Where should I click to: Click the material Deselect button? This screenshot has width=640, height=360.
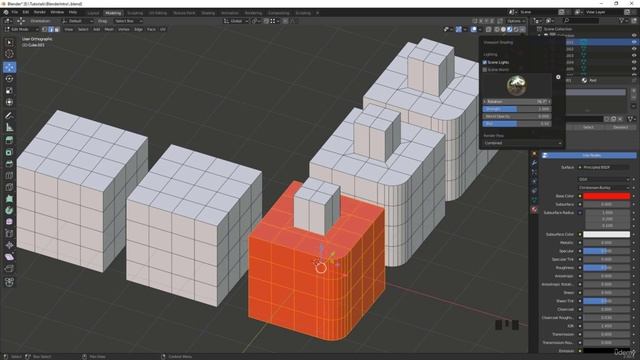click(620, 127)
